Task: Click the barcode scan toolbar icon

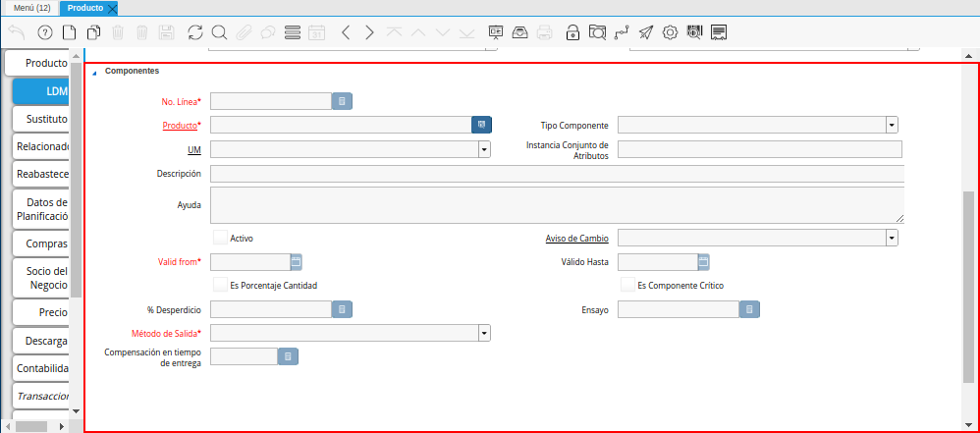Action: coord(694,32)
